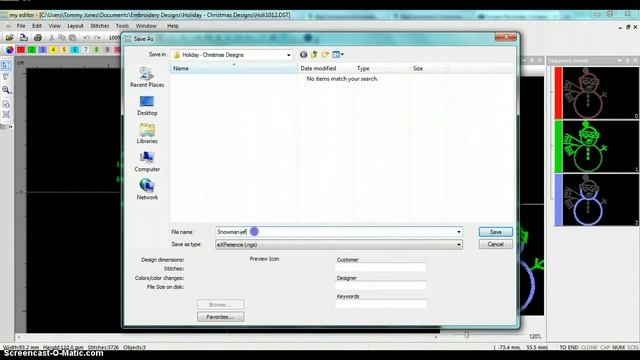The image size is (640, 360).
Task: Go to Libraries in Save As sidebar
Action: point(147,133)
